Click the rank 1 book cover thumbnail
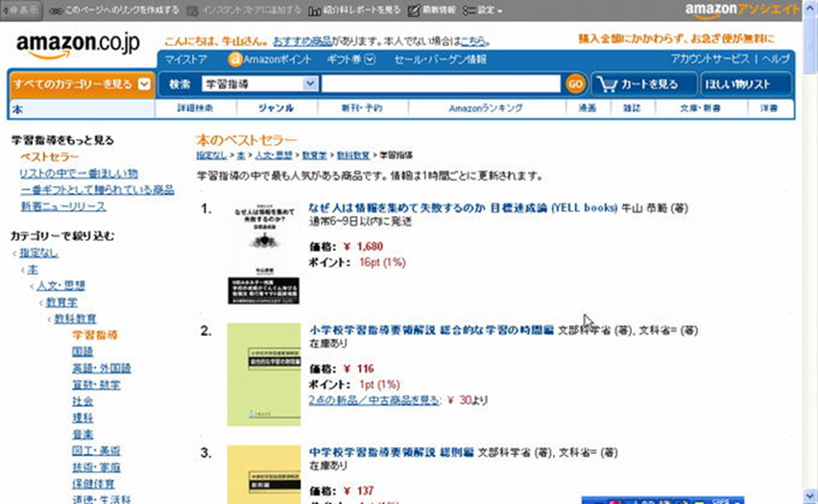 pos(264,253)
